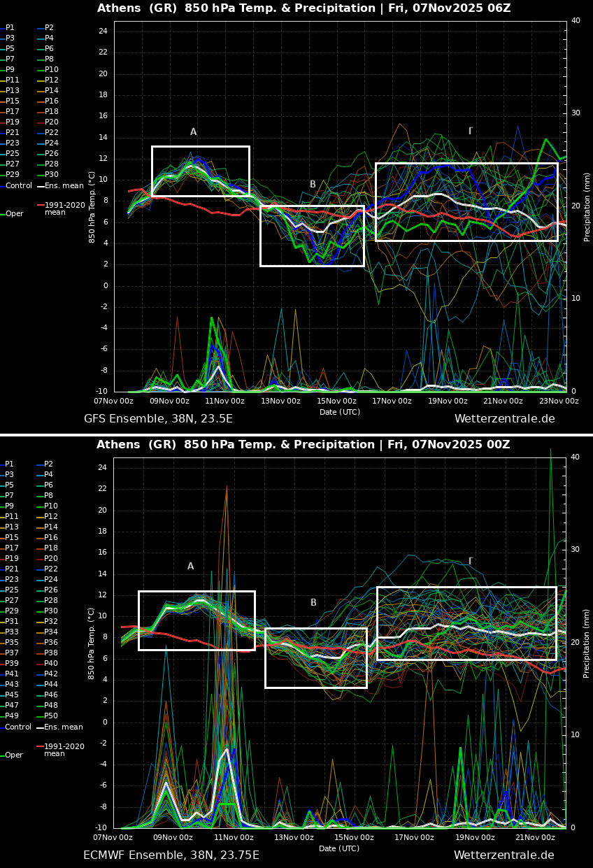
Task: Click the Γ label in the GFS chart
Action: point(471,131)
